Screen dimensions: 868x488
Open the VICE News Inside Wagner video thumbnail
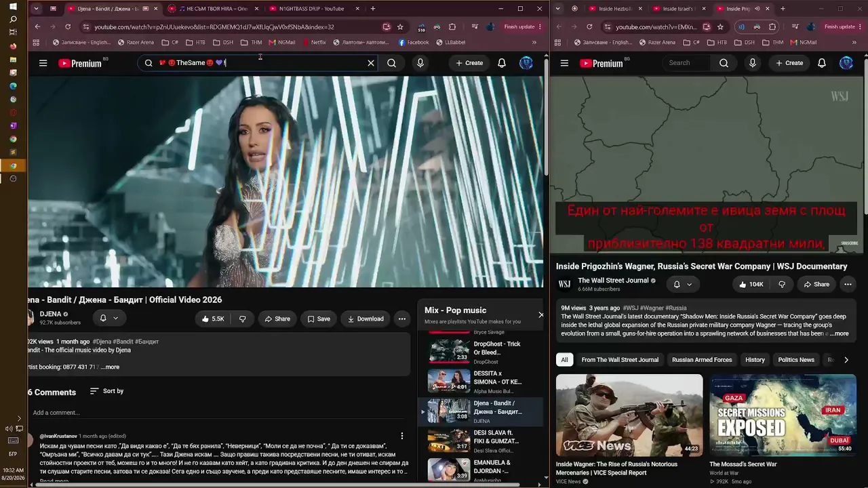click(x=629, y=415)
